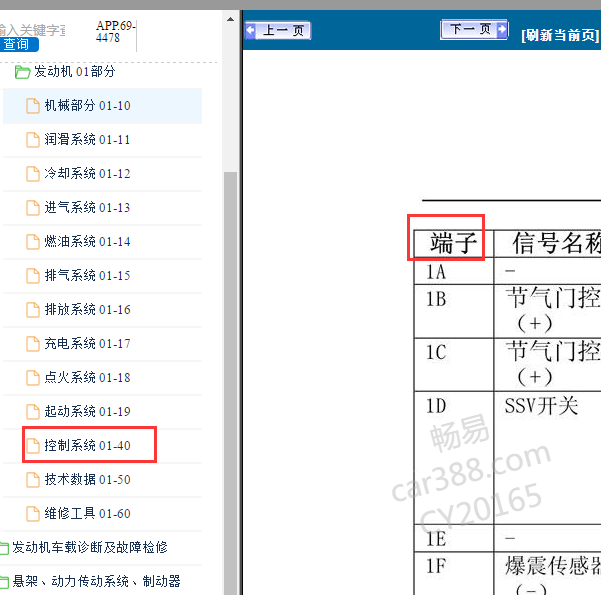Select terminal cell 1B

454,311
